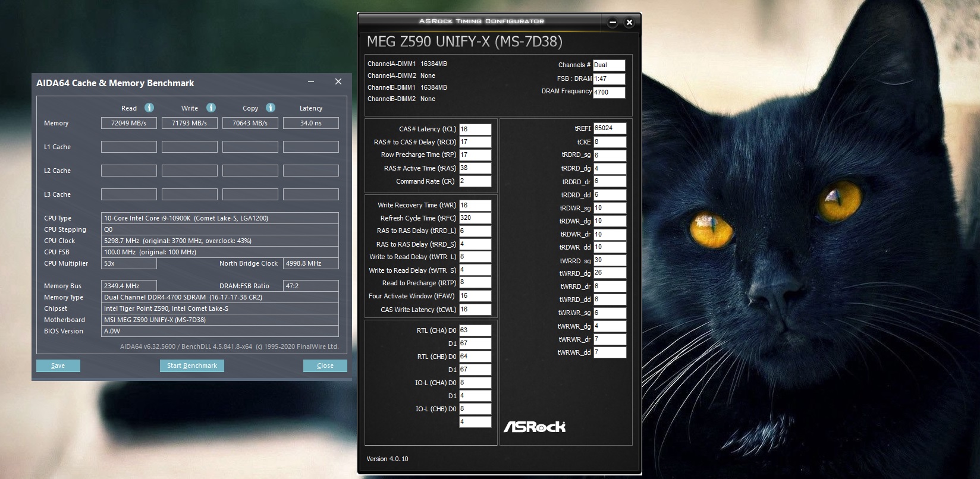Click the RAS# Active Time (tRAS) field
The width and height of the screenshot is (980, 479).
[x=475, y=168]
